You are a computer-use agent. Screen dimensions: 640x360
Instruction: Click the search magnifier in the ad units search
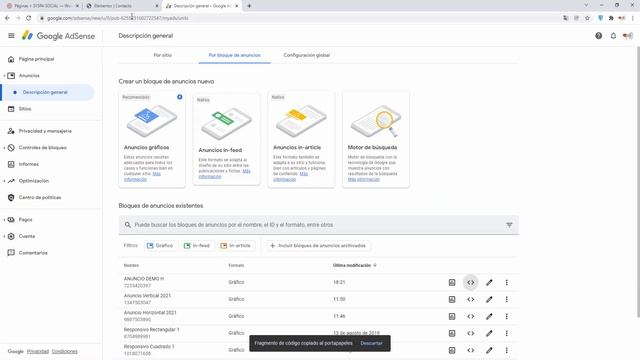(127, 225)
